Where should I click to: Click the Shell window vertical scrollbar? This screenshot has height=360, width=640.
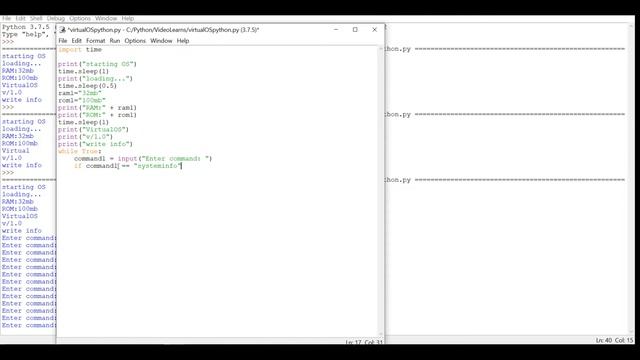coord(631,180)
